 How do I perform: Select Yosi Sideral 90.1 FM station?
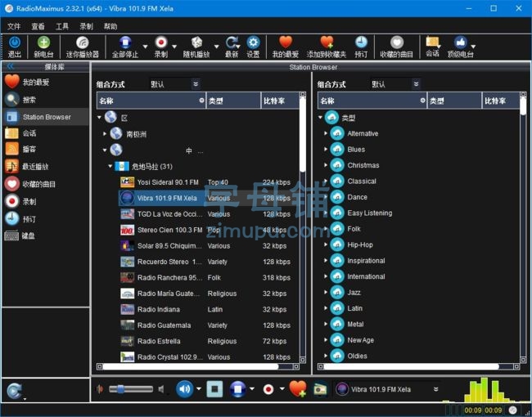209,182
